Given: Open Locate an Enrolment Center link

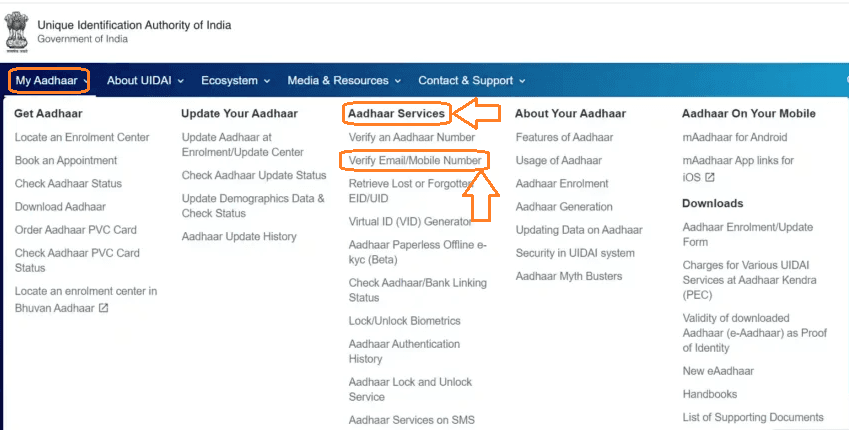Looking at the screenshot, I should [x=82, y=137].
